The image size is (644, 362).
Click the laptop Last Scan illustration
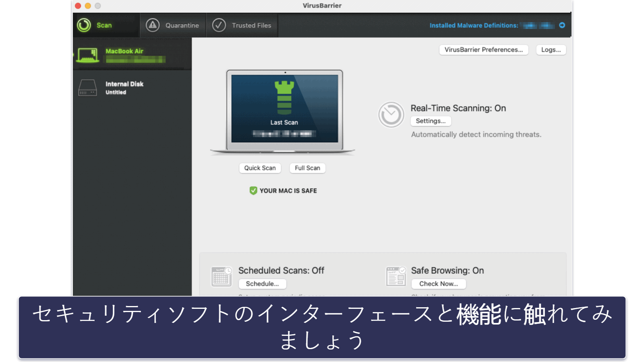(x=283, y=112)
